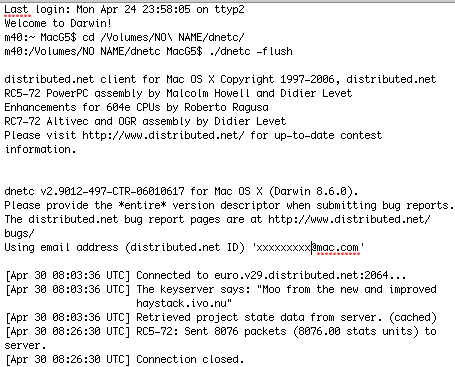Click the 'bugs/' text continuation line
This screenshot has height=367, width=455.
click(19, 233)
